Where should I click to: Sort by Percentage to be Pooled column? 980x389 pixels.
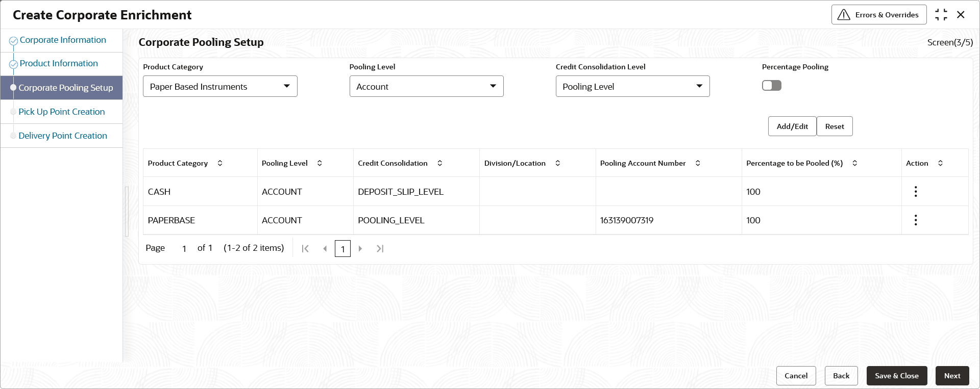854,163
